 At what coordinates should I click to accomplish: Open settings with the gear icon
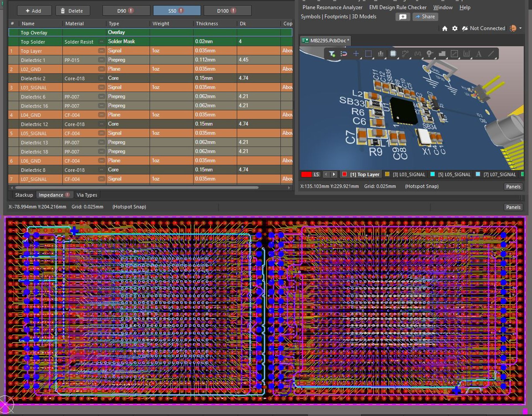pyautogui.click(x=455, y=29)
